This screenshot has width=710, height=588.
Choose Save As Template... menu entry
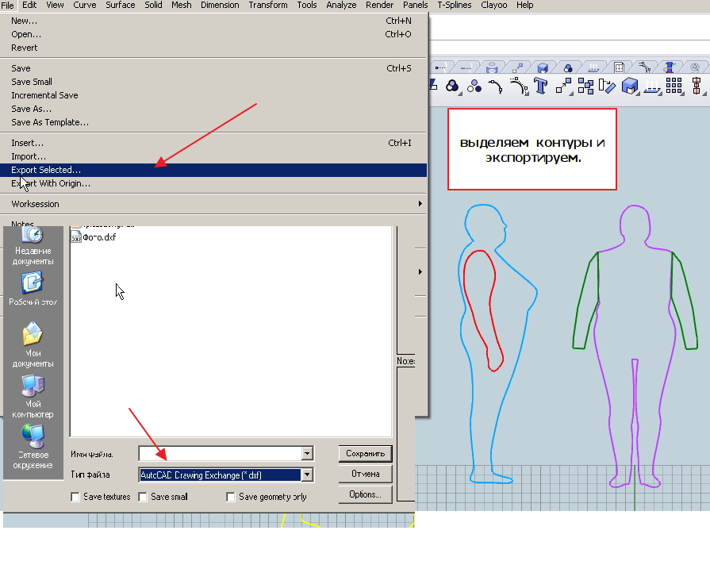[x=213, y=122]
